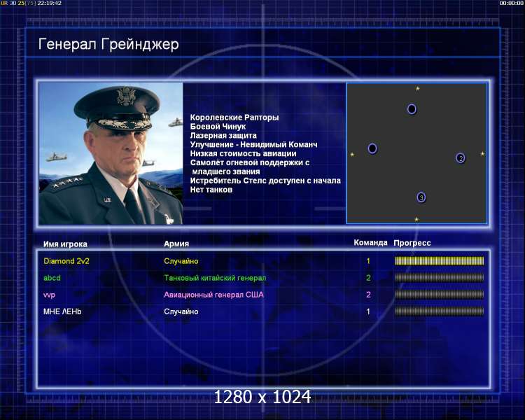Select the unnumbered start marker nearest minimap top
This screenshot has height=420, width=525.
click(x=412, y=109)
